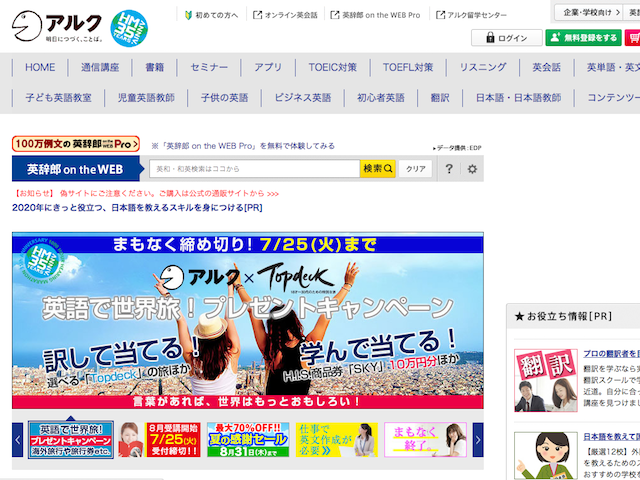Go to previous carousel slide arrow
The width and height of the screenshot is (640, 480).
click(x=18, y=440)
